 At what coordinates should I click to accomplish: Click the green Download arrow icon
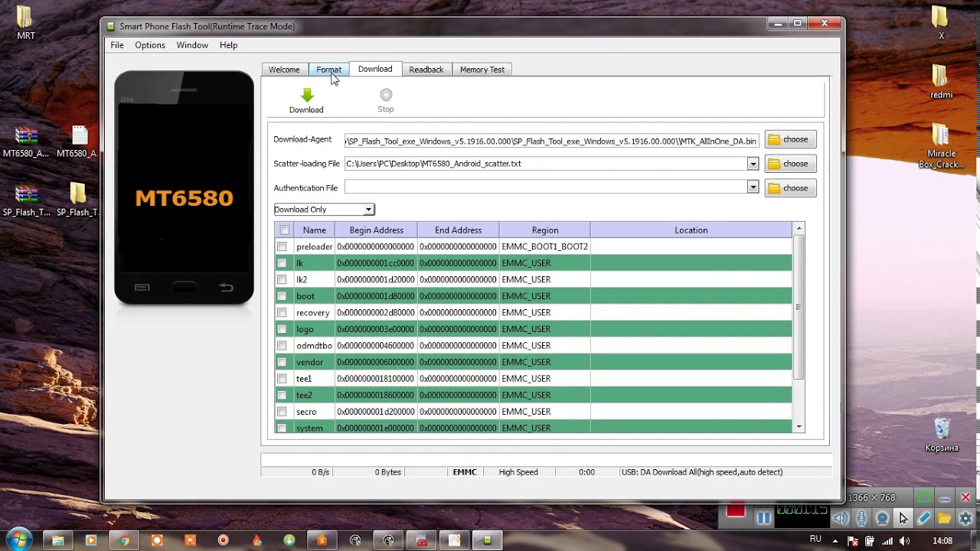(307, 95)
